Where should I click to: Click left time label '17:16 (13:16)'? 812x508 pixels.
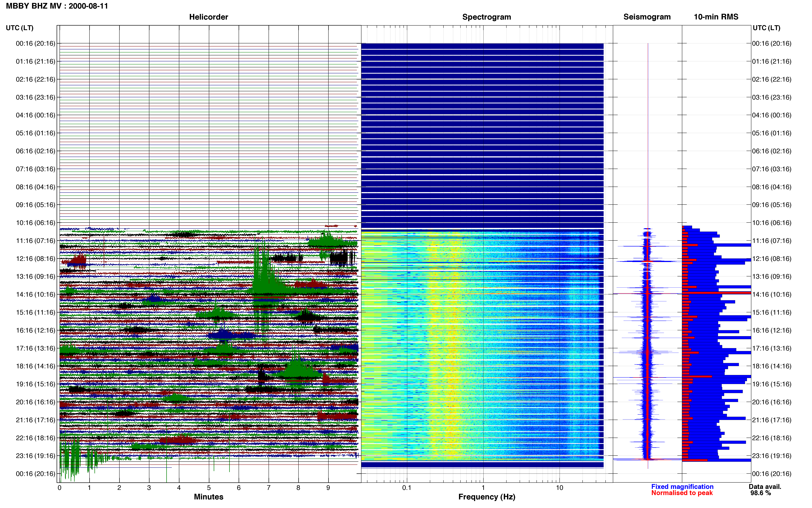point(35,348)
